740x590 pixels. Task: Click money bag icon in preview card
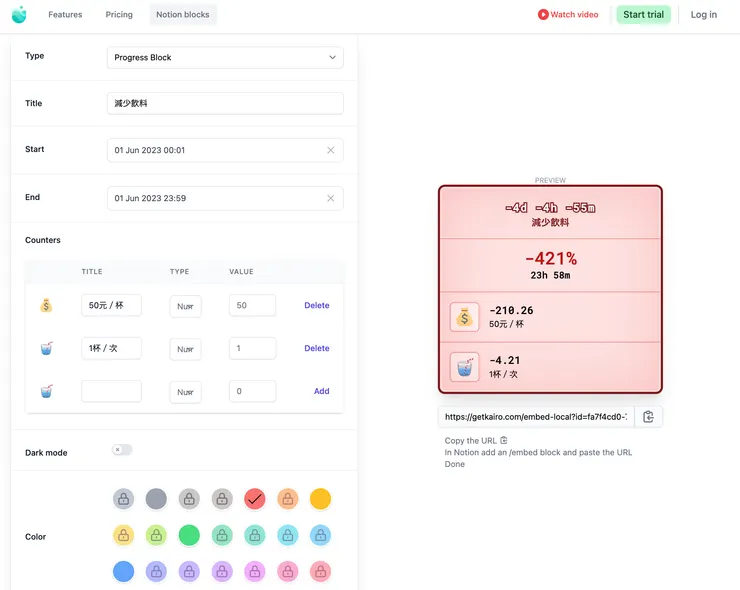tap(464, 317)
